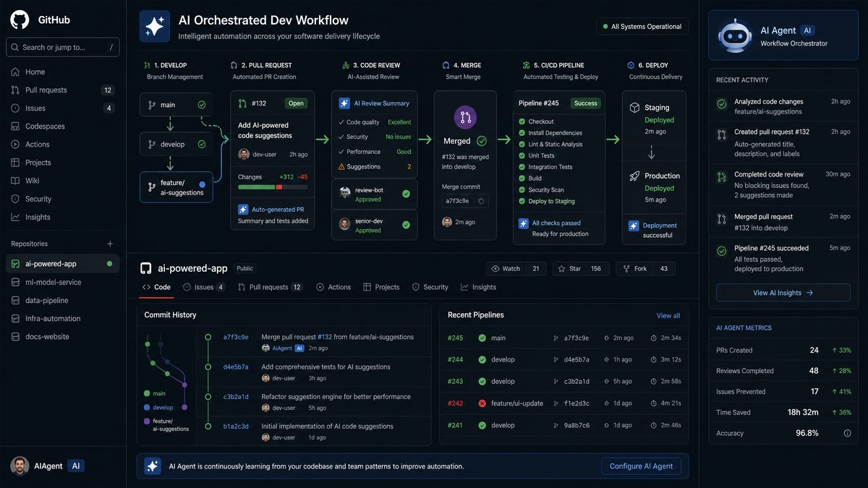Switch to the repository Actions tab
The height and width of the screenshot is (488, 868).
click(333, 287)
